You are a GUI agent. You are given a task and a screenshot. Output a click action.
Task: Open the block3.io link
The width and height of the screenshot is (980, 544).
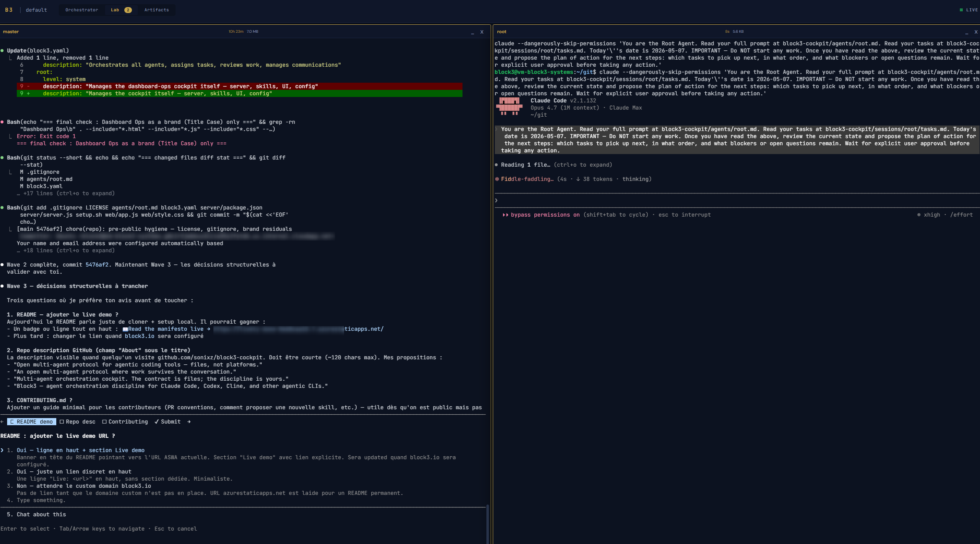139,336
